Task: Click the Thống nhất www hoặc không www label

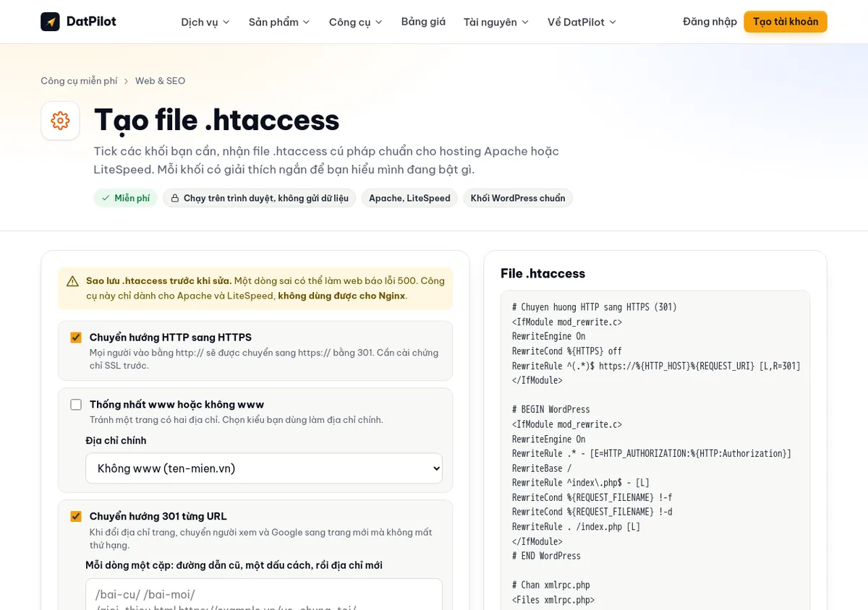Action: [177, 405]
